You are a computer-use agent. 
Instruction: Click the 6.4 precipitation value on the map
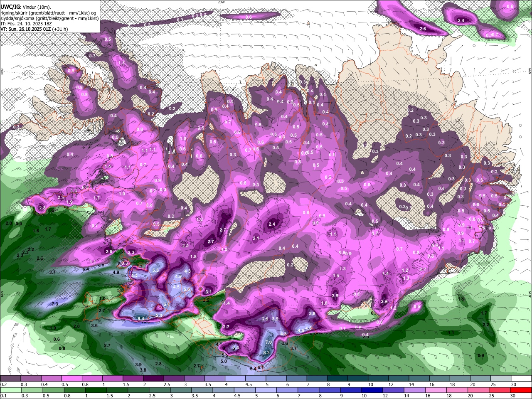(x=86, y=269)
